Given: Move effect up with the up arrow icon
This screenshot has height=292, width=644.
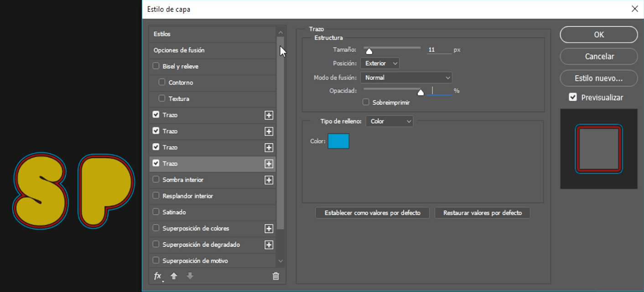Looking at the screenshot, I should pyautogui.click(x=174, y=276).
